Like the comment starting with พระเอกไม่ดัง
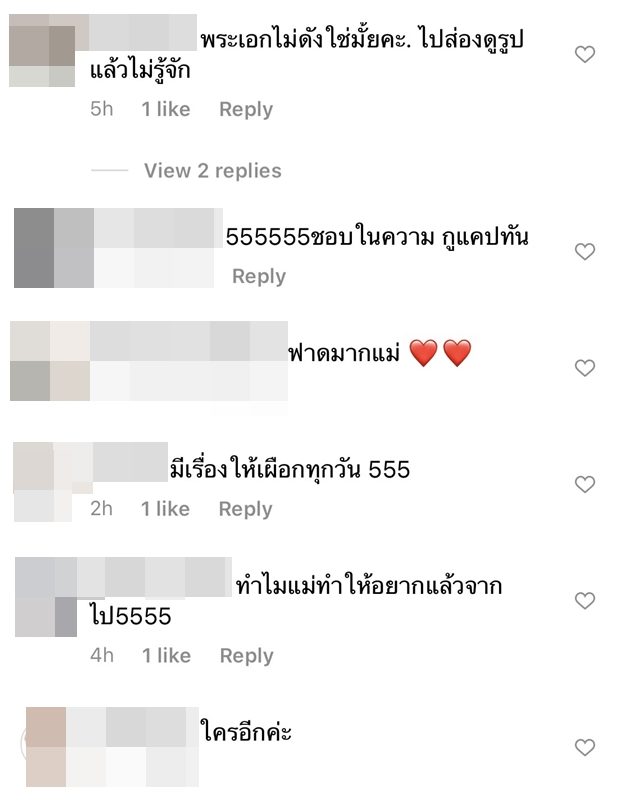Screen dimensions: 632x800 coord(585,54)
